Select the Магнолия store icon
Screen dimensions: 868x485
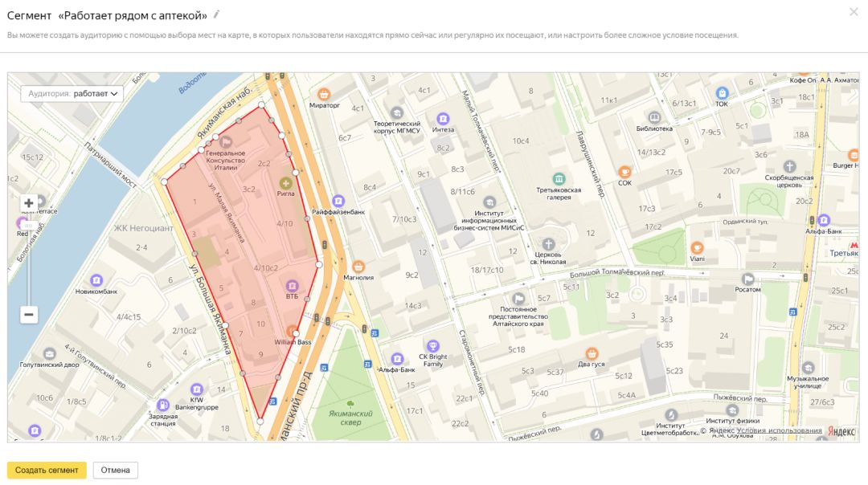coord(358,267)
